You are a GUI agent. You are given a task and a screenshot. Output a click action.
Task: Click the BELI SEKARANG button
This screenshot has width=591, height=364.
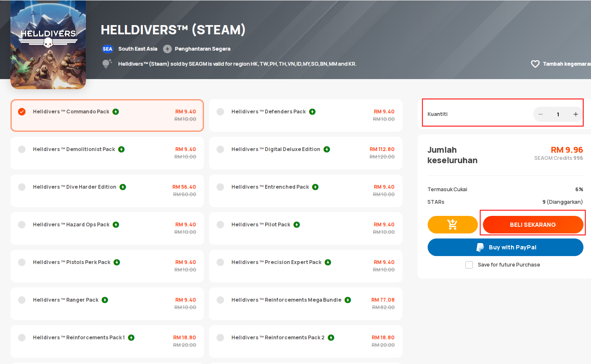tap(533, 225)
